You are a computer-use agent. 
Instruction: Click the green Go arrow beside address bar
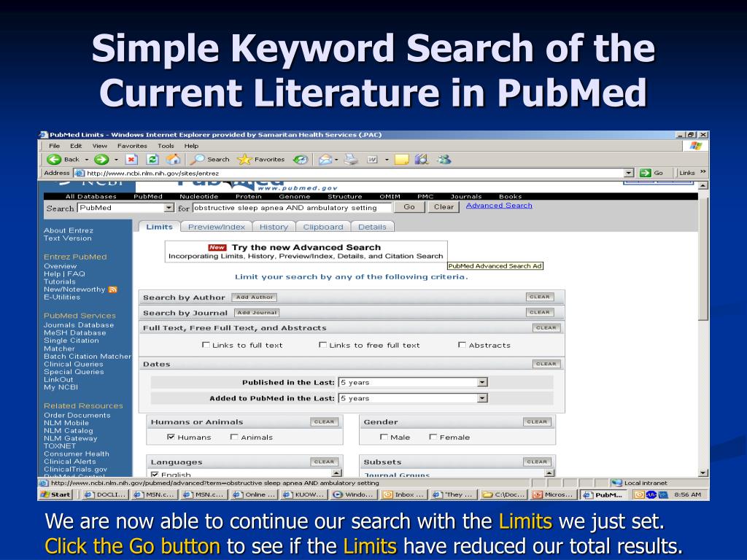(x=645, y=173)
